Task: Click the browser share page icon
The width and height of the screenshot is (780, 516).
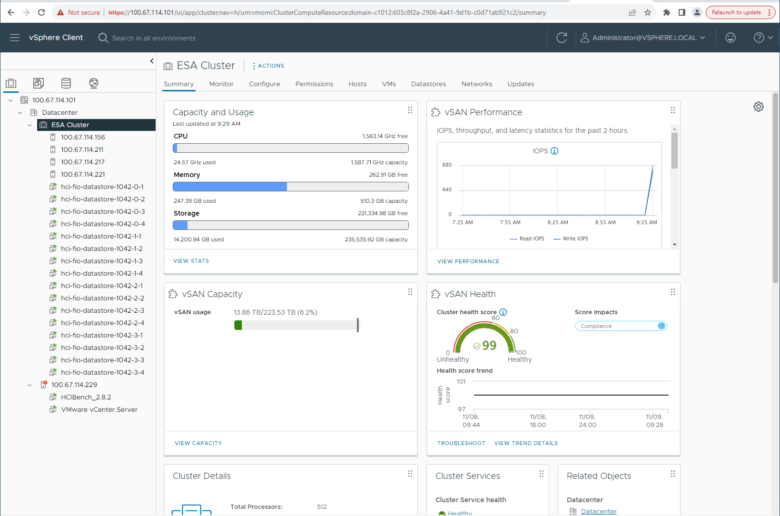Action: tap(632, 12)
